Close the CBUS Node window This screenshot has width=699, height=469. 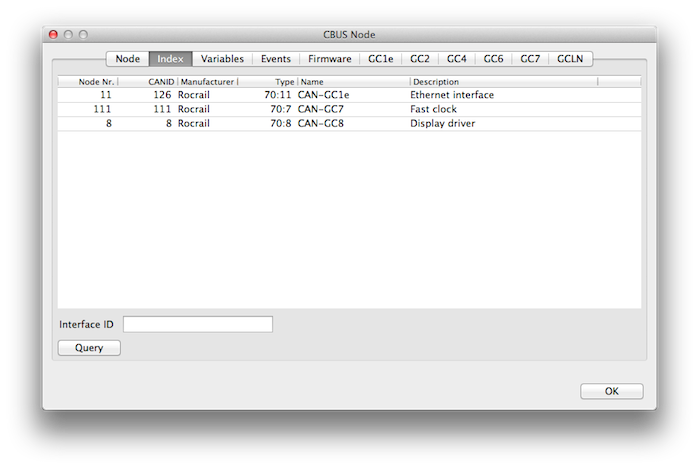click(53, 34)
